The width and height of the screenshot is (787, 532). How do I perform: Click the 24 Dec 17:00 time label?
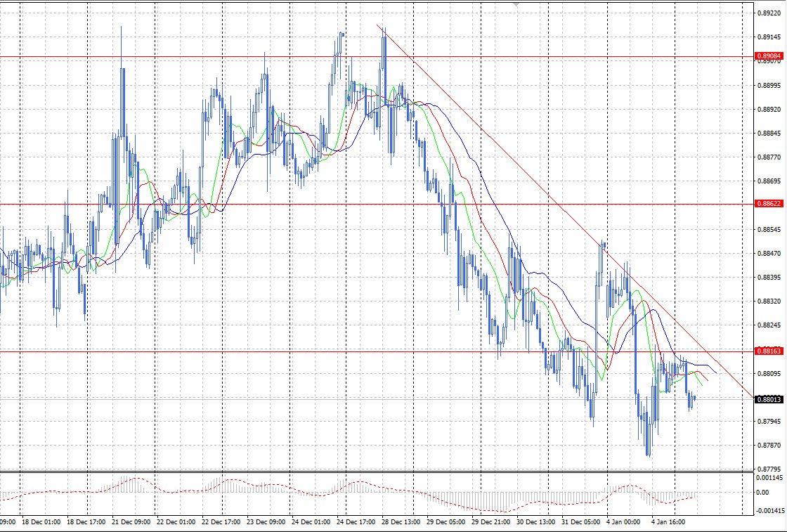356,522
